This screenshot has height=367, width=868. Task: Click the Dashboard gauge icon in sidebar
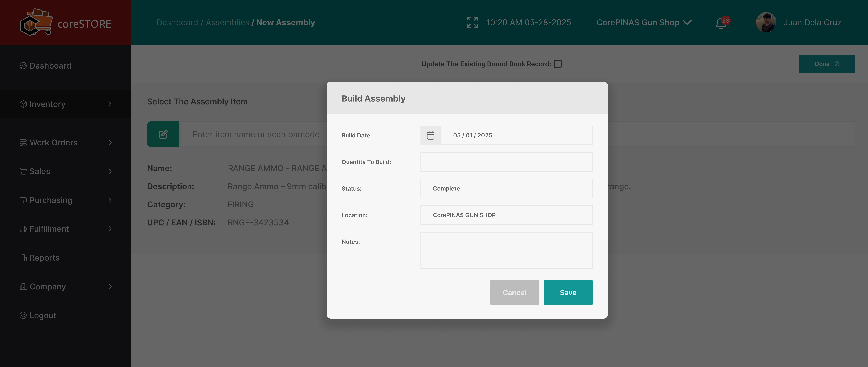point(23,66)
